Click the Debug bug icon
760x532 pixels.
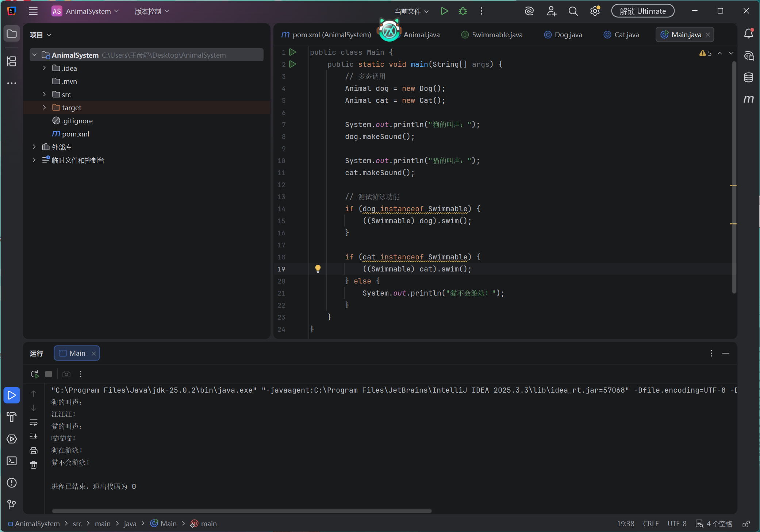point(463,11)
